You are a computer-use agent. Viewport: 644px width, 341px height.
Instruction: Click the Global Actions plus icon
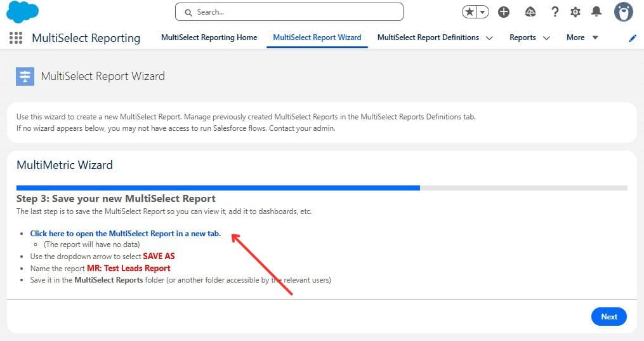[x=504, y=12]
